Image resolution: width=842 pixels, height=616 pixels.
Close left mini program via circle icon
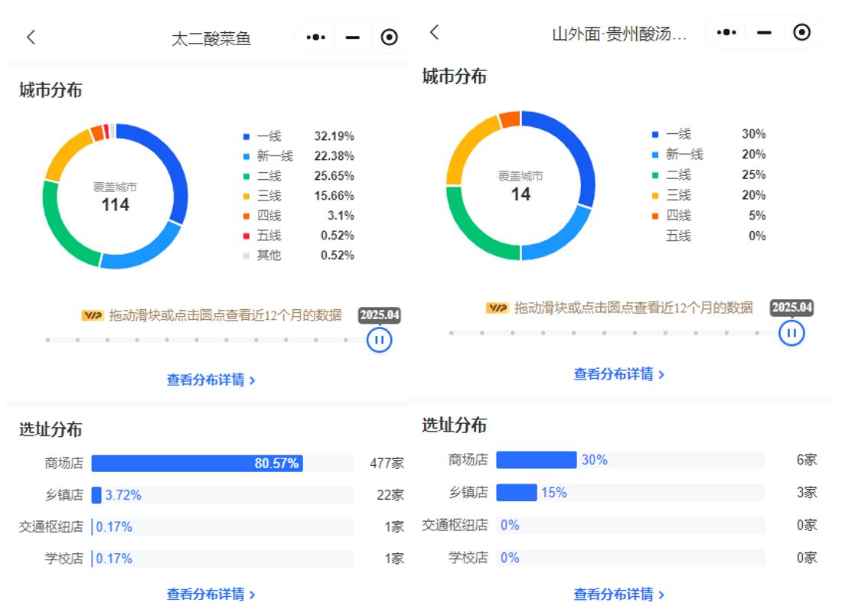tap(389, 37)
